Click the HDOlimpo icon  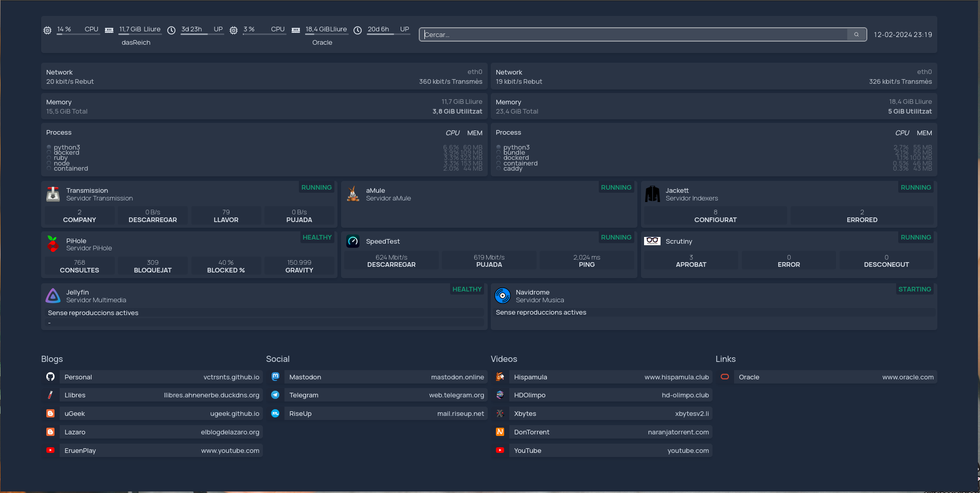(500, 395)
